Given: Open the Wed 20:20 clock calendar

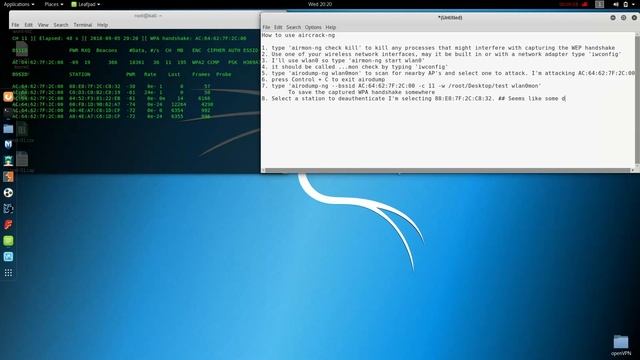Looking at the screenshot, I should [320, 4].
